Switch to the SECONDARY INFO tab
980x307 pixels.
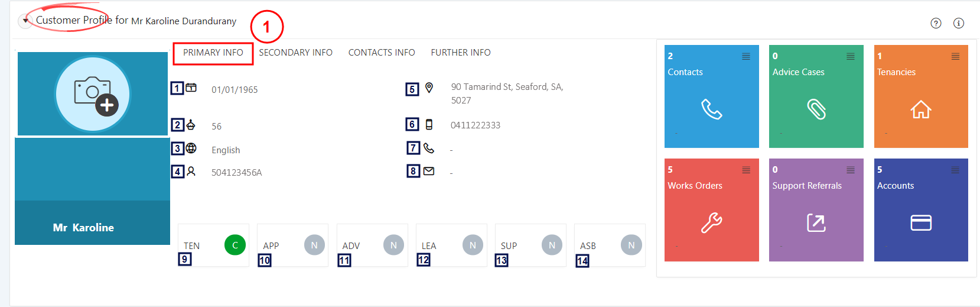[295, 53]
